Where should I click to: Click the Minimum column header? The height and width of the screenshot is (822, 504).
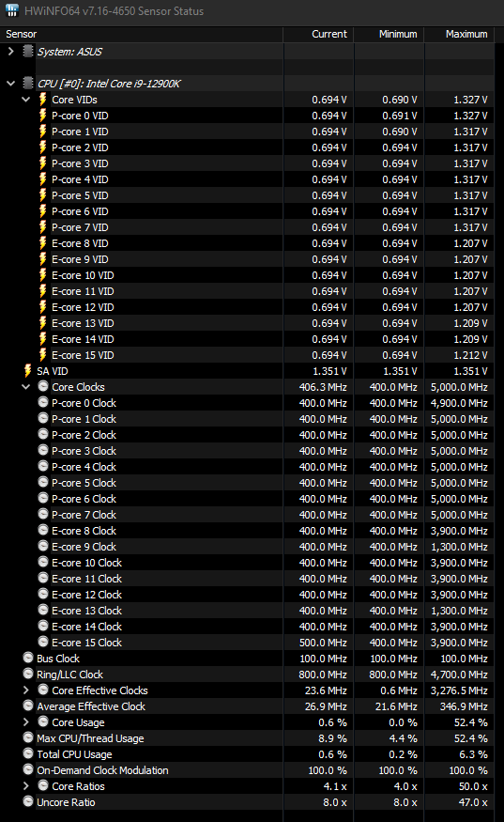tap(398, 34)
